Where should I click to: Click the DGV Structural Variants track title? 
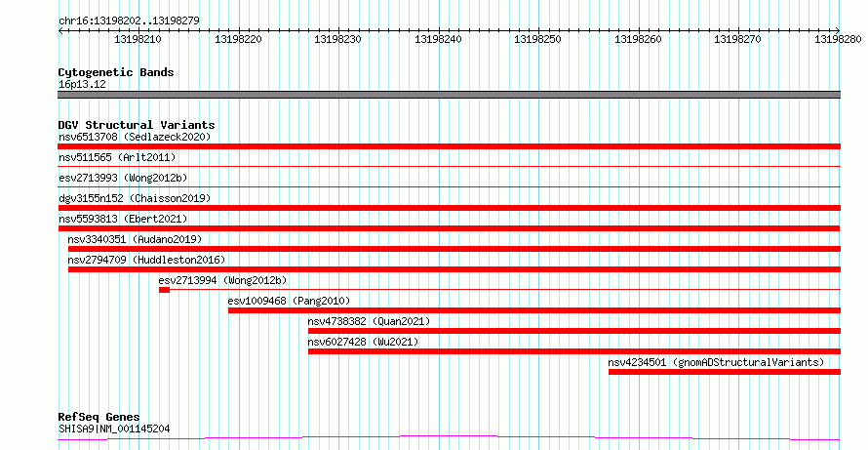(137, 125)
